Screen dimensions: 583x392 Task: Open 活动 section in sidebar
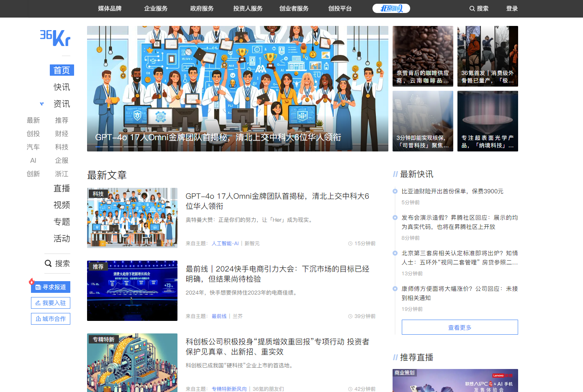[x=62, y=238]
